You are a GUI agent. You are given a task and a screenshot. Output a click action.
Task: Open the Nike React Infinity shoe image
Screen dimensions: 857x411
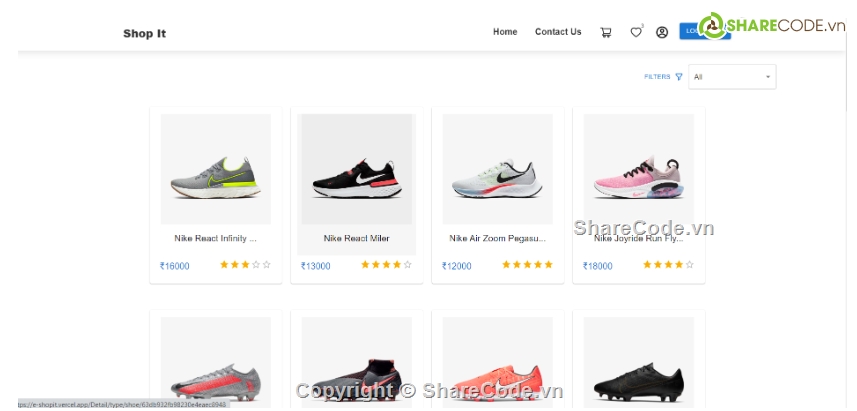tap(216, 169)
